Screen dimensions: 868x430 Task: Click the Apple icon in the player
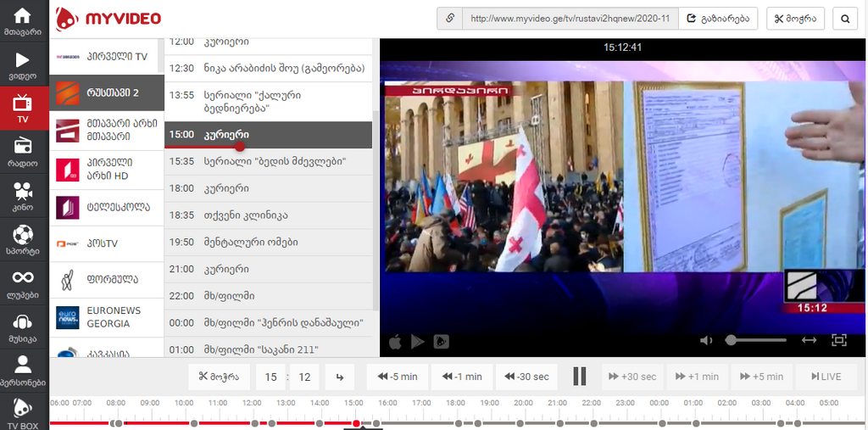pos(395,342)
